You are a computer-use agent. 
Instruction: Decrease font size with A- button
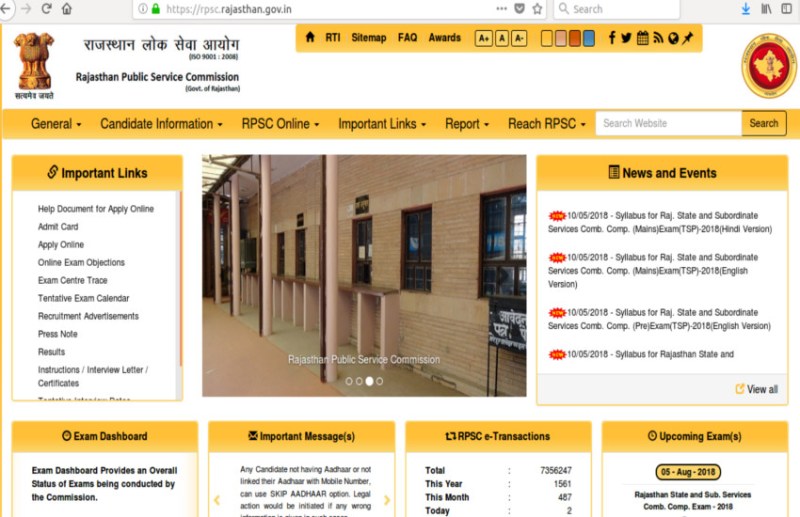click(x=519, y=38)
